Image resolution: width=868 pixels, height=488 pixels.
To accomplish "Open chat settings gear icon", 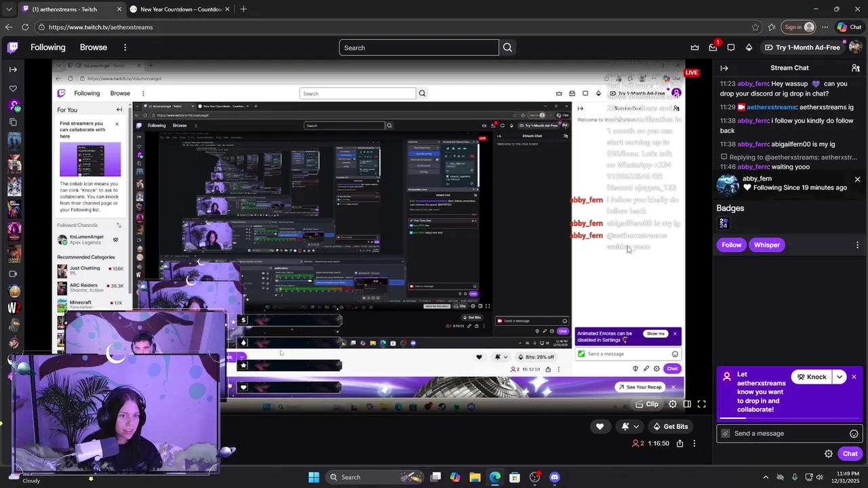I will 829,454.
